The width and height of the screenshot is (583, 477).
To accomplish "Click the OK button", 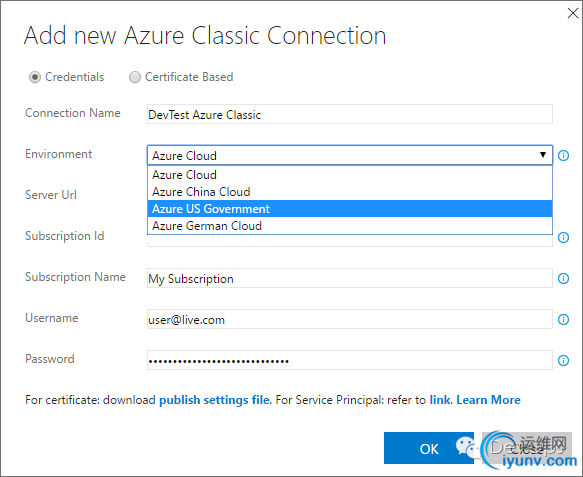I will tap(429, 448).
